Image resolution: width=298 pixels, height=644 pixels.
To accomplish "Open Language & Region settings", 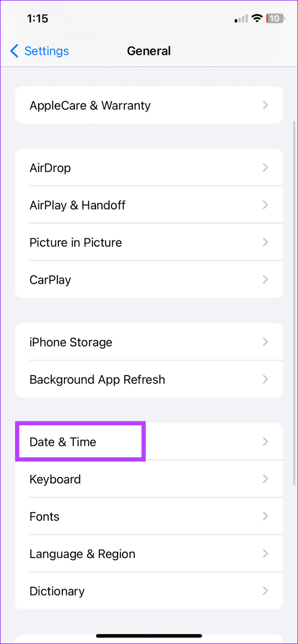I will [x=149, y=554].
